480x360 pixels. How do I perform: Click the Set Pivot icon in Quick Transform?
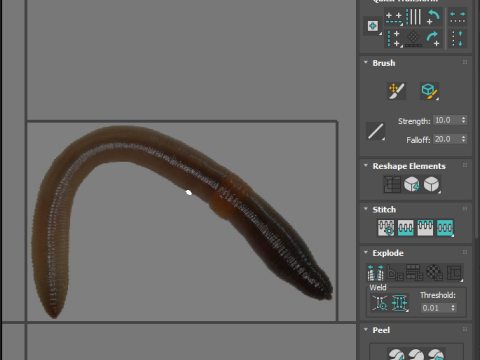click(373, 26)
